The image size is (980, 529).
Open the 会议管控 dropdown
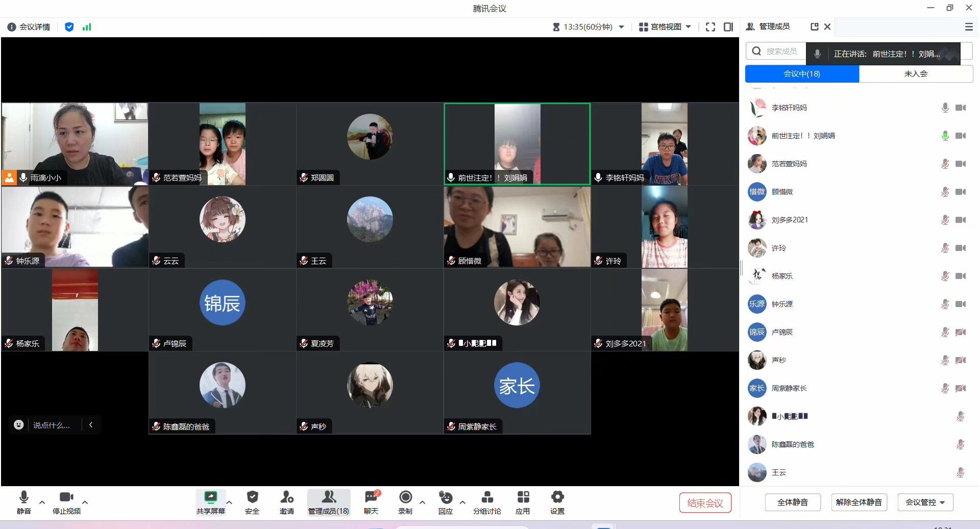(925, 502)
